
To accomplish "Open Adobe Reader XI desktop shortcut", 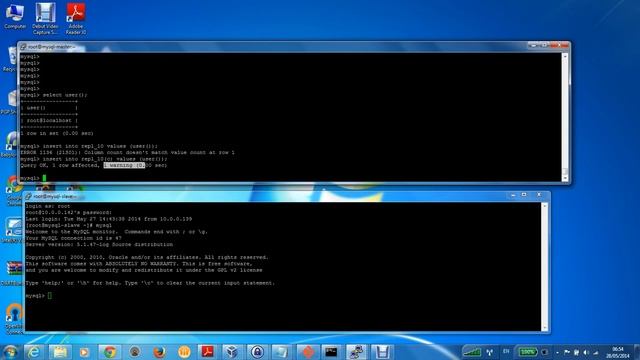I will click(76, 18).
